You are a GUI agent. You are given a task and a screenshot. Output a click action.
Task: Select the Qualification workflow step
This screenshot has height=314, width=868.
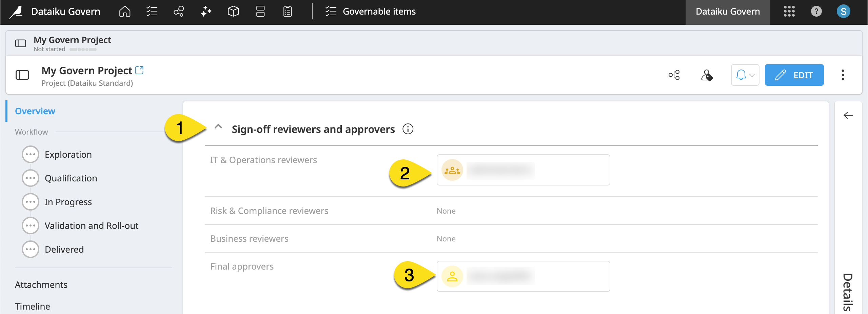point(71,178)
